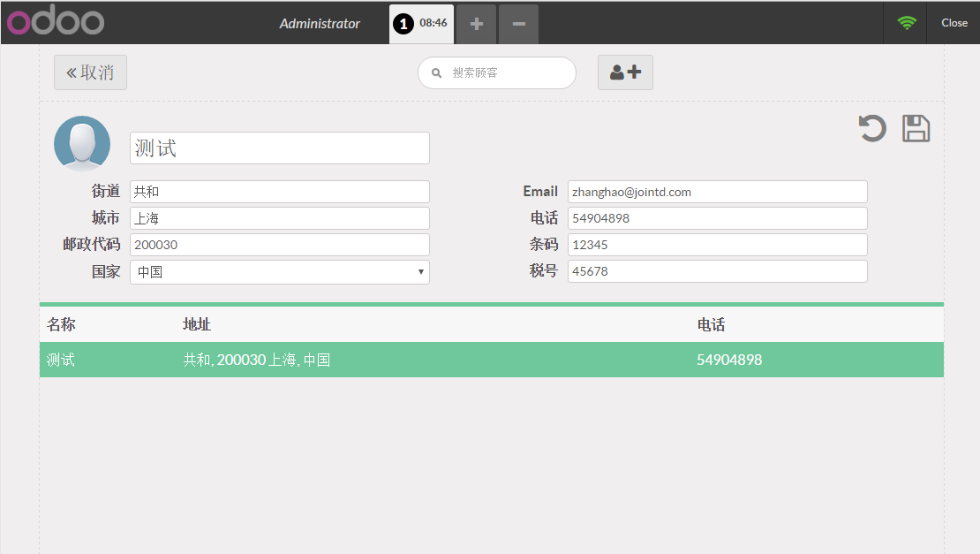
Task: Click the Email field with zhanghao@jointd.com
Action: click(x=717, y=192)
